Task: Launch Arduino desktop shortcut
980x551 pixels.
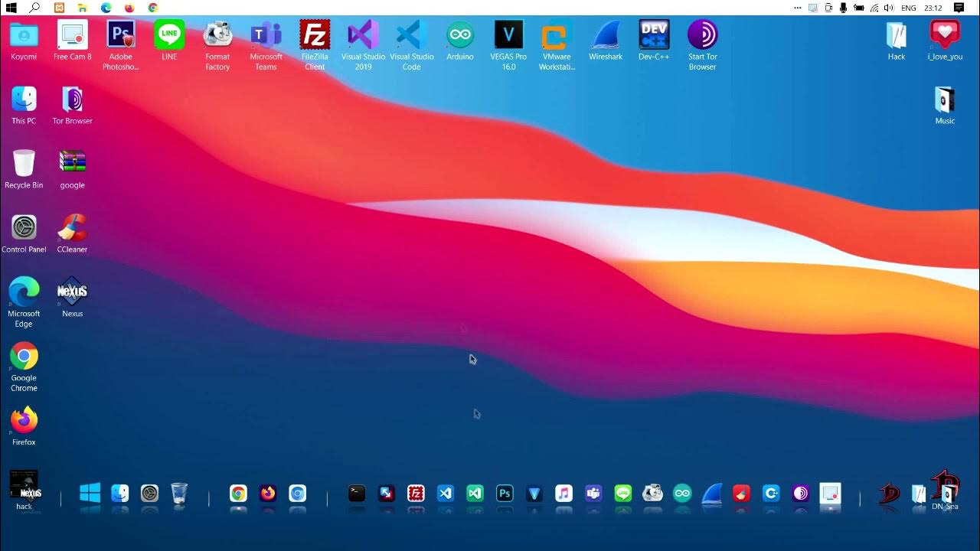Action: (460, 41)
